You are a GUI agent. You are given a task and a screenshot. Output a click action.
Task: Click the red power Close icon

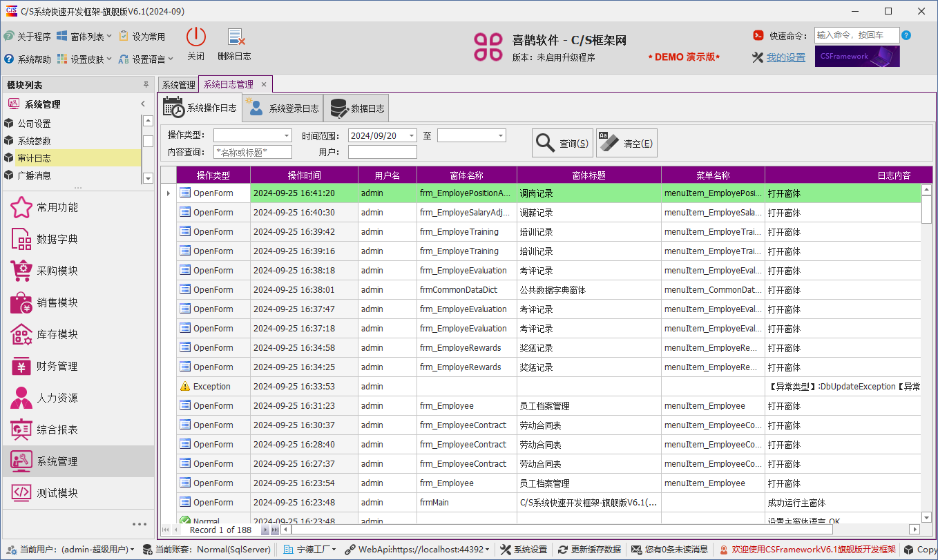195,37
